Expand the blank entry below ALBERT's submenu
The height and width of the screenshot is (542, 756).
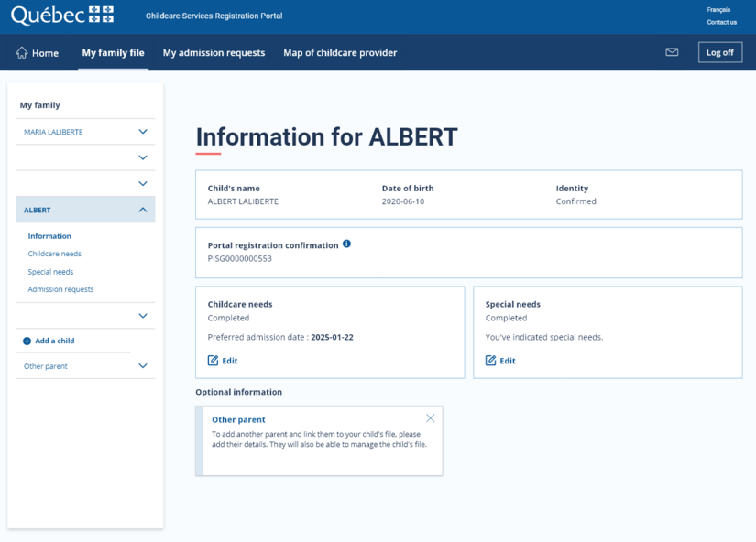142,316
